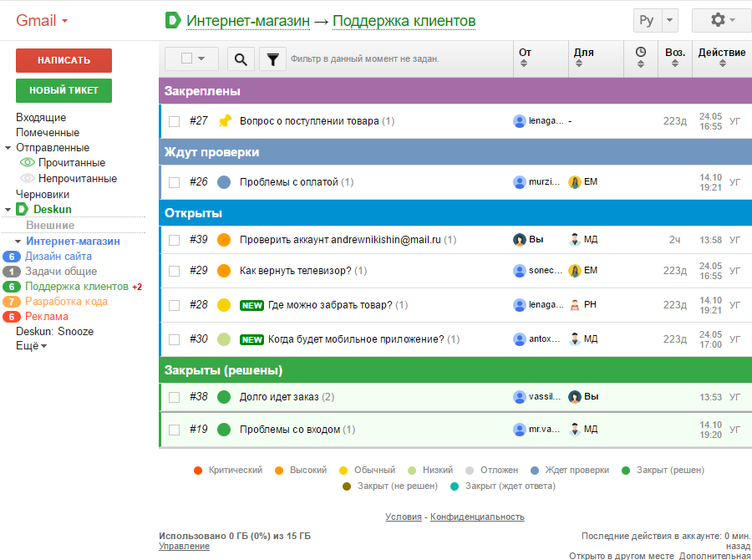752x560 pixels.
Task: Click the orange priority dot on ticket #39
Action: click(222, 239)
